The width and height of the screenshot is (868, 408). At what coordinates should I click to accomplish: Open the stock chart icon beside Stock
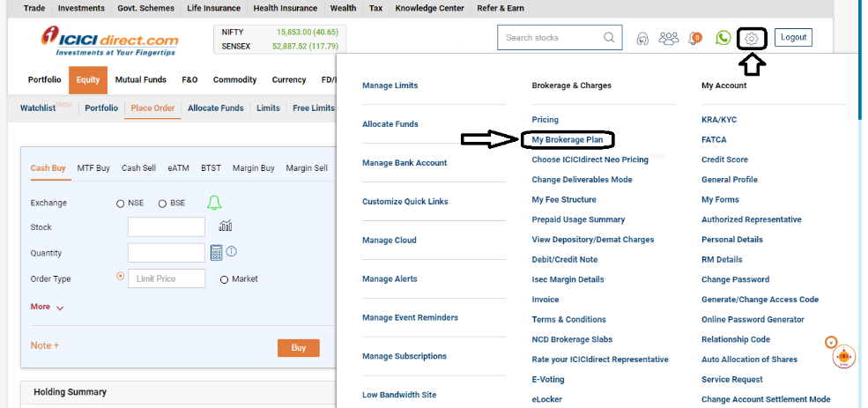[x=226, y=226]
